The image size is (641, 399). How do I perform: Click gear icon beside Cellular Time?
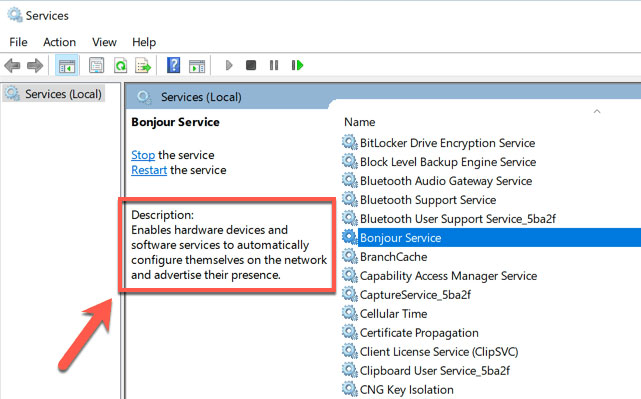[350, 313]
